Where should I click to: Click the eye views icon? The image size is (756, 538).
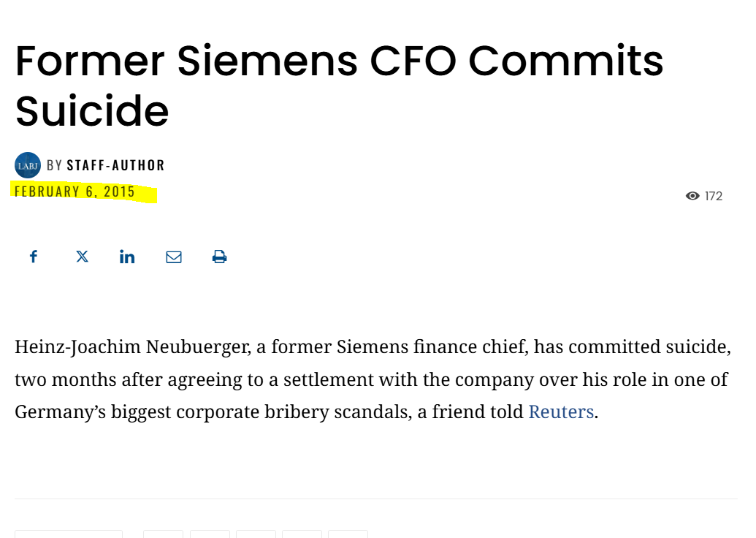click(692, 196)
